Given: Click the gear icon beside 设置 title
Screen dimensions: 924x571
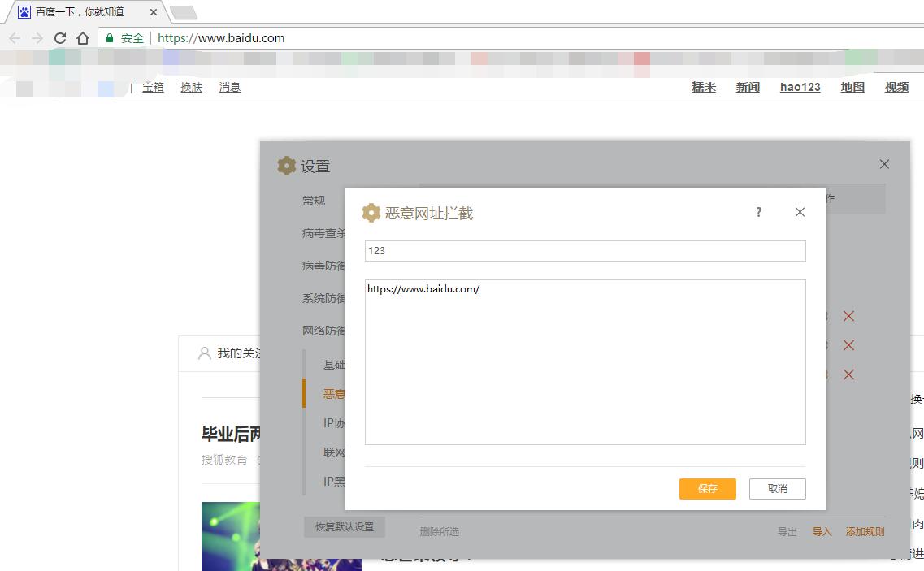Looking at the screenshot, I should pos(286,166).
